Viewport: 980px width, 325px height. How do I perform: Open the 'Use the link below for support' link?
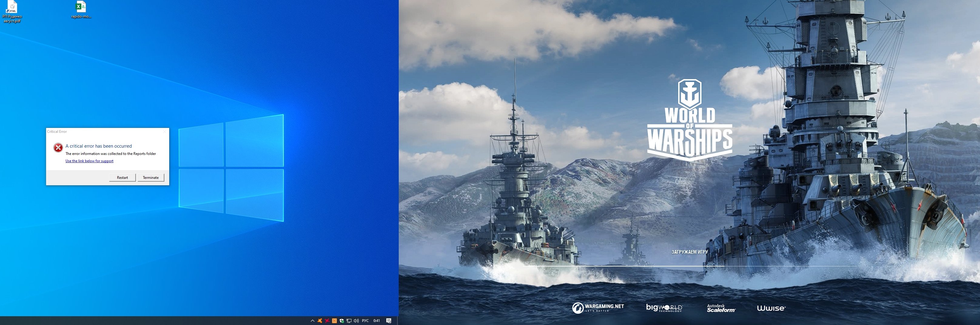click(x=89, y=161)
